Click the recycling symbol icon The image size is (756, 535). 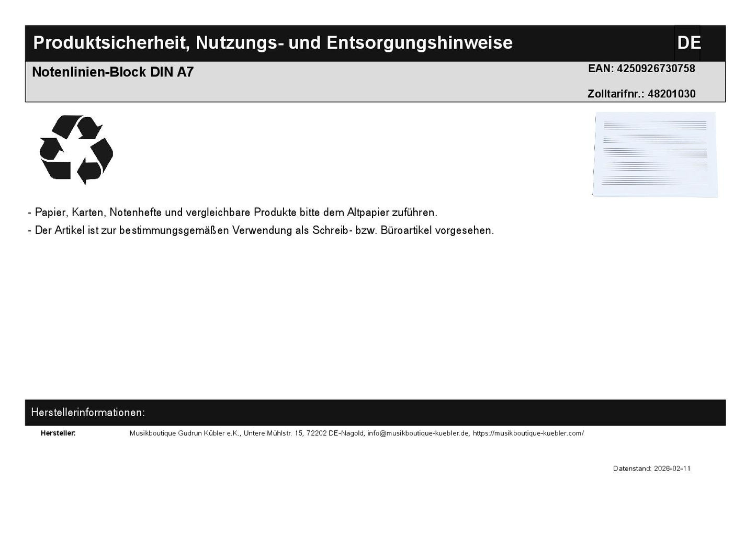[76, 150]
